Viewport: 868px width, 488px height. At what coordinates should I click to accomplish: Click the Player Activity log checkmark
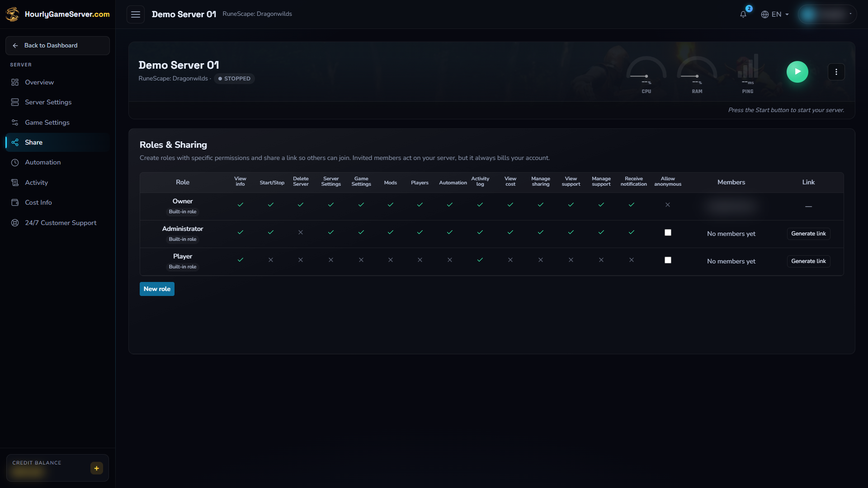click(480, 260)
